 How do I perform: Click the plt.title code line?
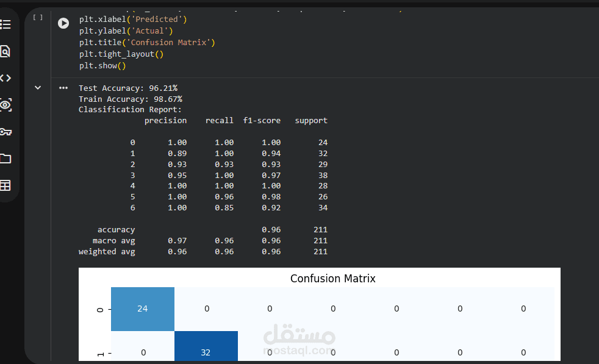pos(146,43)
